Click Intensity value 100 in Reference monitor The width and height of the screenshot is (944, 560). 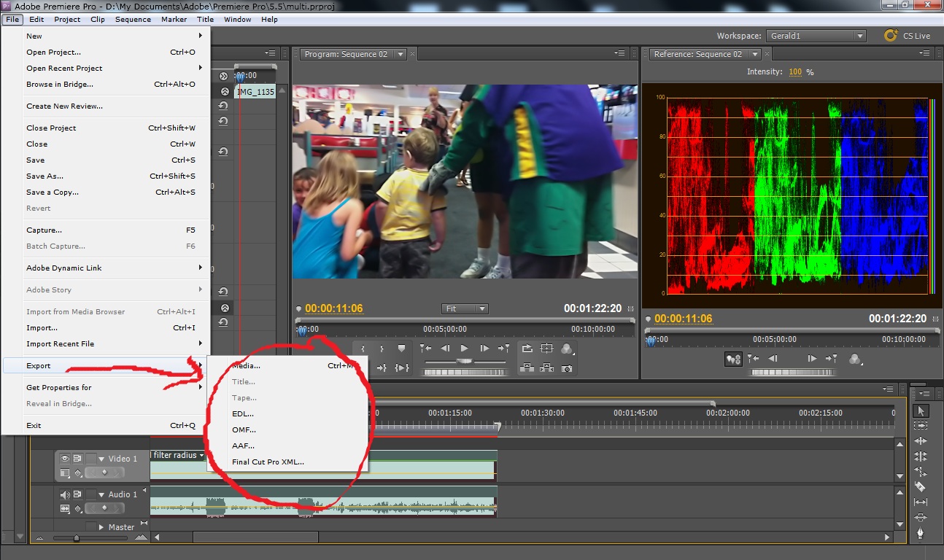pos(794,72)
